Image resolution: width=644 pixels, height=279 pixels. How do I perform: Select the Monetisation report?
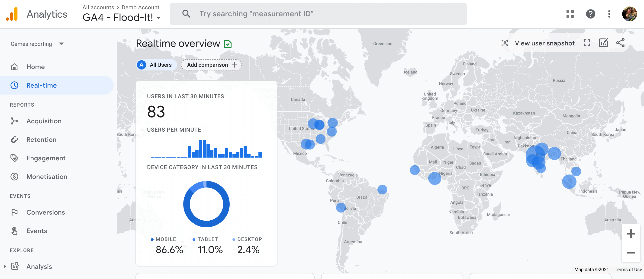(x=47, y=177)
